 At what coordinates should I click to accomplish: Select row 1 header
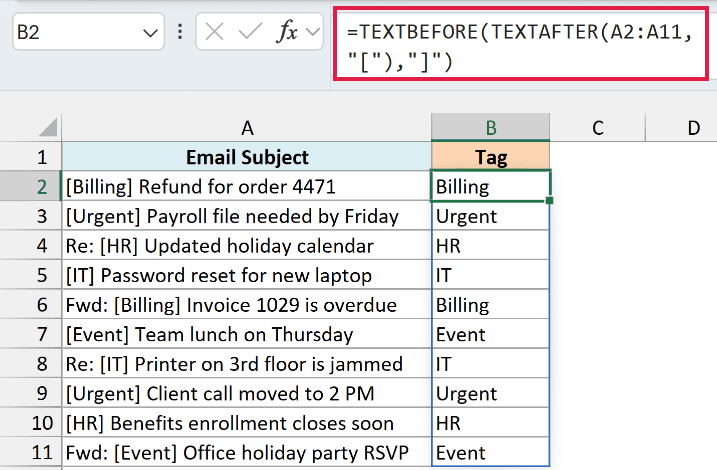pyautogui.click(x=31, y=157)
